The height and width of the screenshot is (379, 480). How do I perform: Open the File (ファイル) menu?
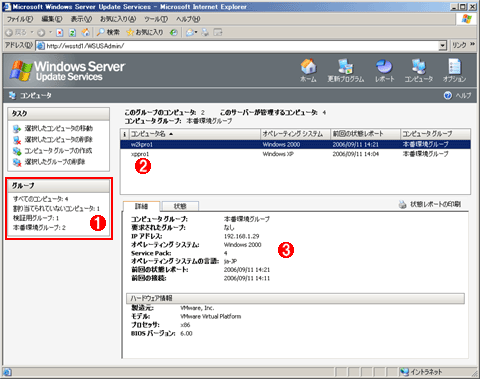(x=20, y=19)
